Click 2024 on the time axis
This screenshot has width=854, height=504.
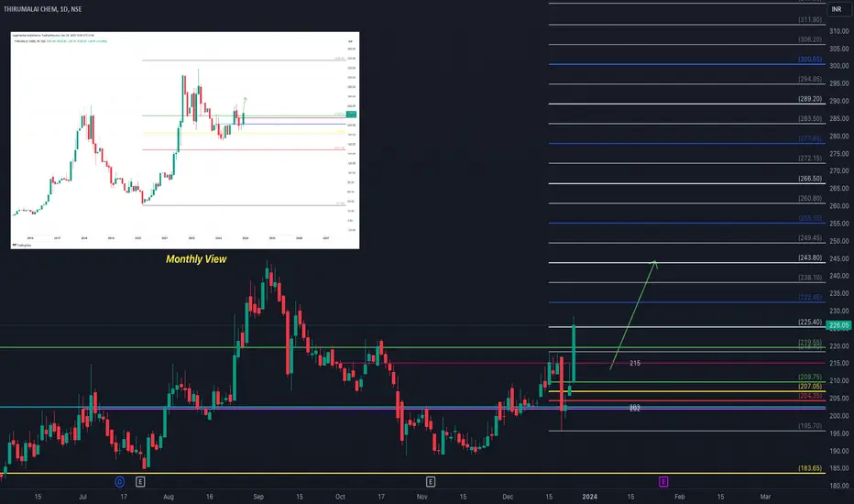(589, 497)
